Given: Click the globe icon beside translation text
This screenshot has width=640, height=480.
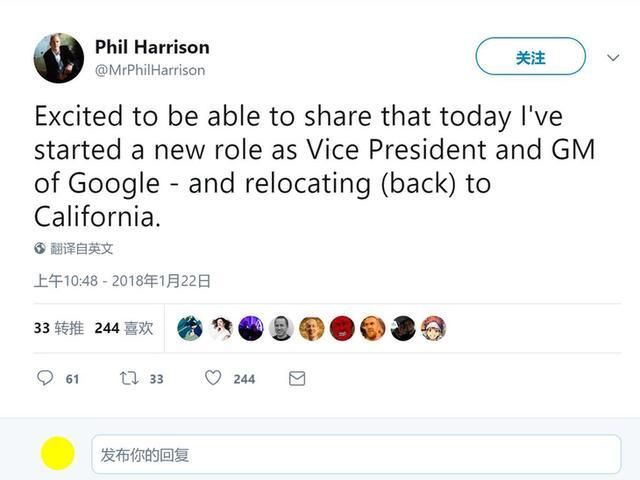Looking at the screenshot, I should pyautogui.click(x=40, y=249).
